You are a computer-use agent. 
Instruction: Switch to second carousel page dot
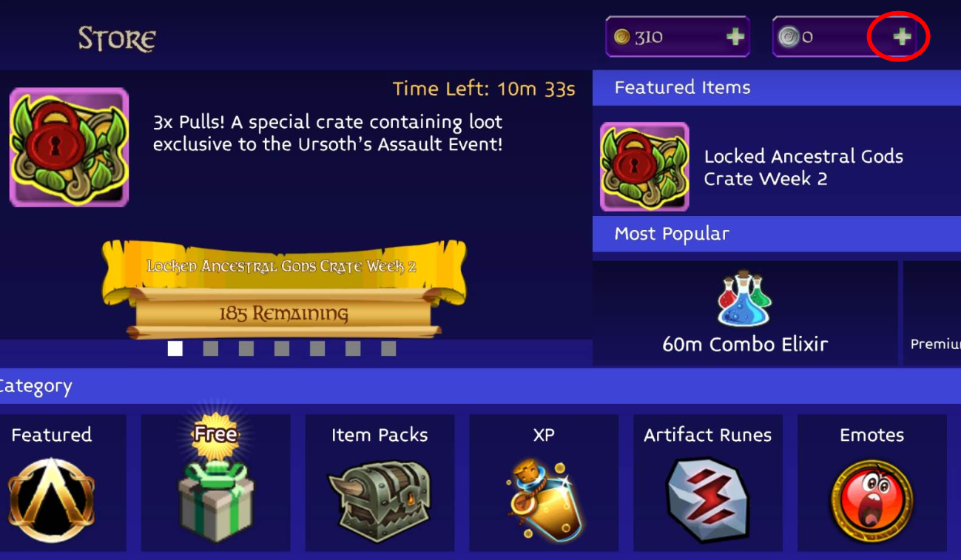coord(211,348)
